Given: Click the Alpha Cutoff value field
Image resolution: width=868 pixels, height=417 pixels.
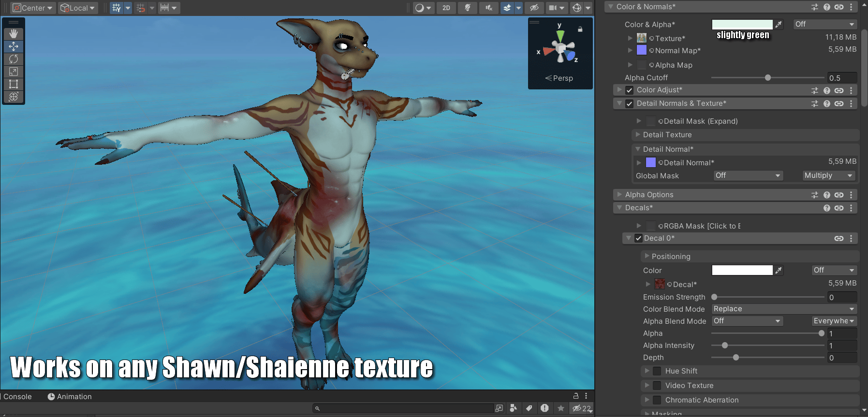Looking at the screenshot, I should (842, 78).
